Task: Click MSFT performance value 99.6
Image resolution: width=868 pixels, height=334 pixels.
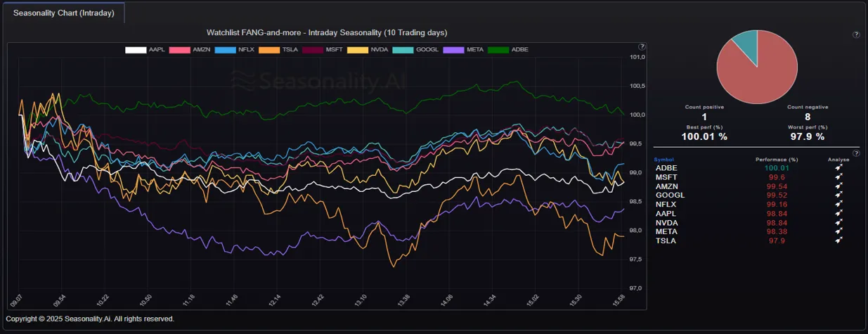Action: point(777,177)
